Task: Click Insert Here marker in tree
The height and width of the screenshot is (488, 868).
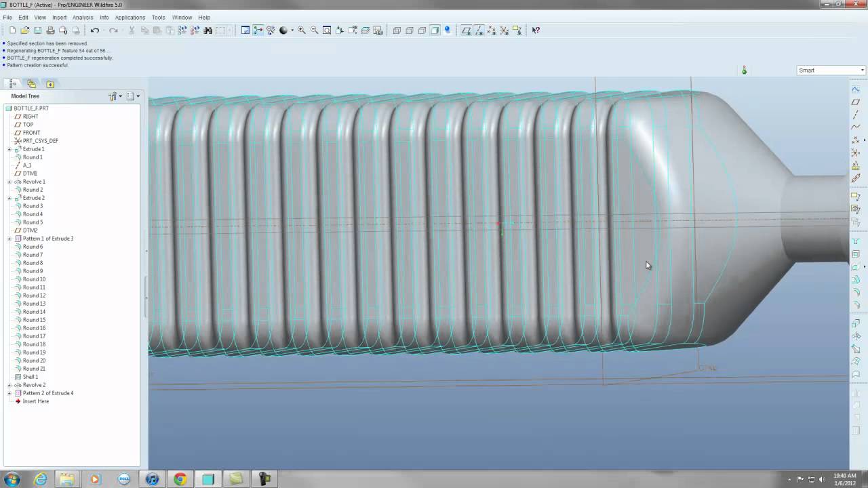Action: 35,401
